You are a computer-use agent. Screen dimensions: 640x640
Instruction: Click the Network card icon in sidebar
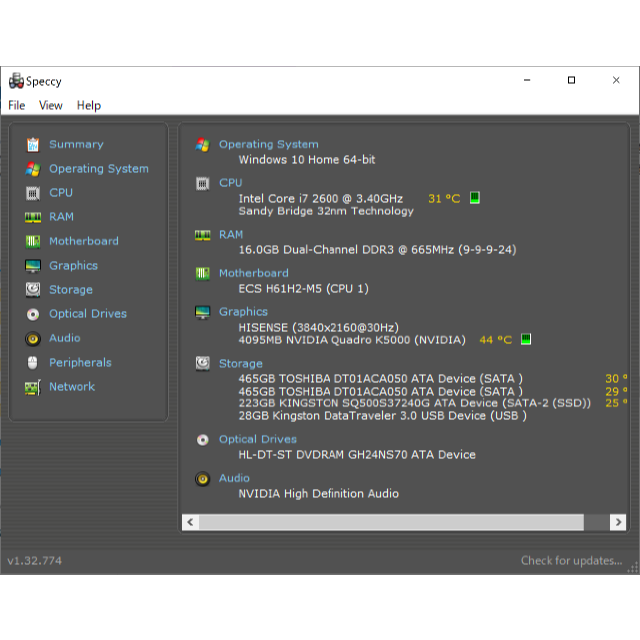(x=33, y=387)
